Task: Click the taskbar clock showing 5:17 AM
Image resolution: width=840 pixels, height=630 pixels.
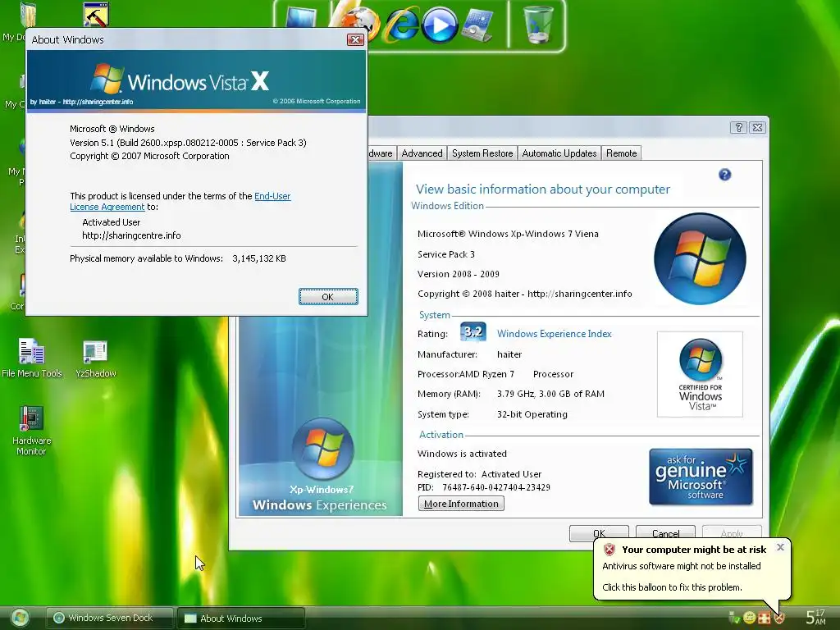Action: tap(815, 617)
